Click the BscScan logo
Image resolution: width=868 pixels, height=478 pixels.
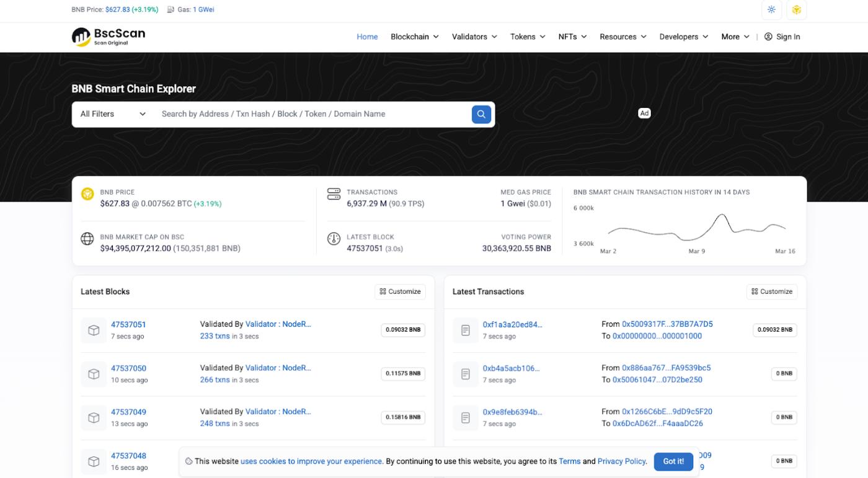(108, 37)
